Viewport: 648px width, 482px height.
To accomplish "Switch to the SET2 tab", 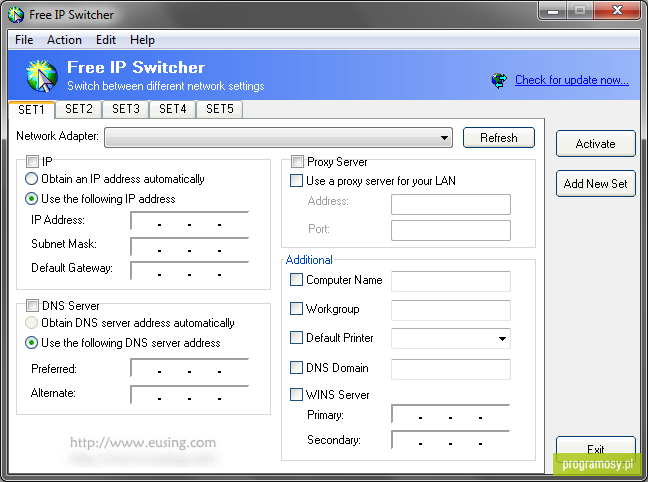I will (x=79, y=109).
